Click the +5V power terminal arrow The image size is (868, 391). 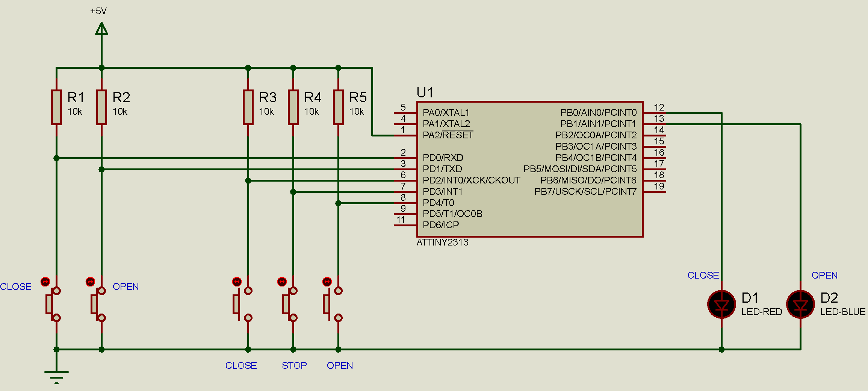[x=101, y=29]
